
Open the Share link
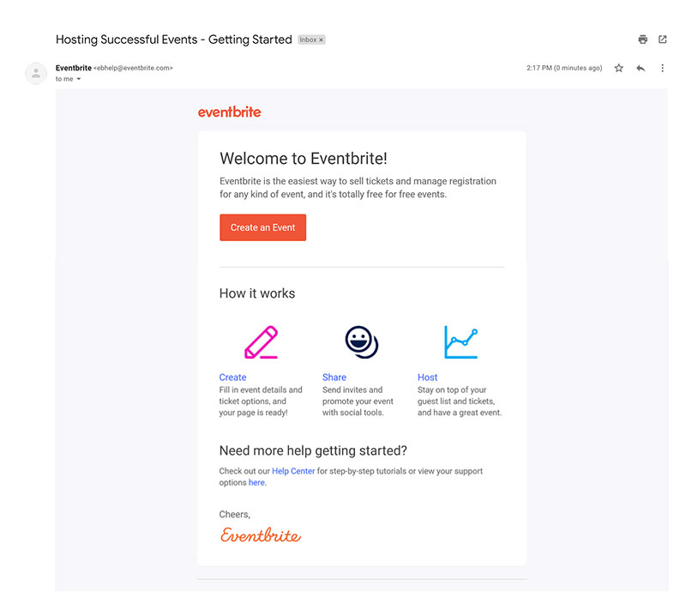[334, 377]
